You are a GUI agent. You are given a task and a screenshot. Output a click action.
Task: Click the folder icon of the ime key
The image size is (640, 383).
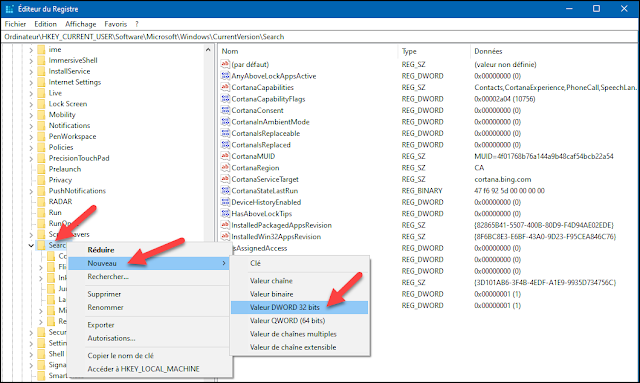point(41,49)
